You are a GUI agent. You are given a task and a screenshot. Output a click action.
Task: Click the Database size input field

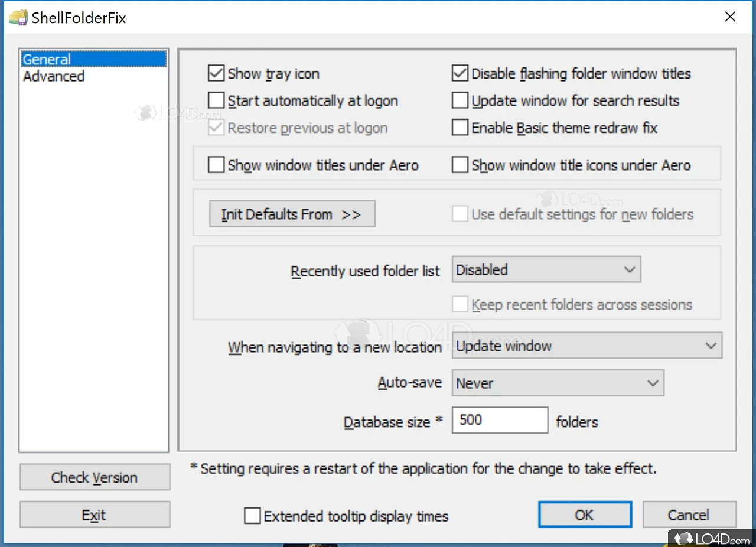[500, 420]
